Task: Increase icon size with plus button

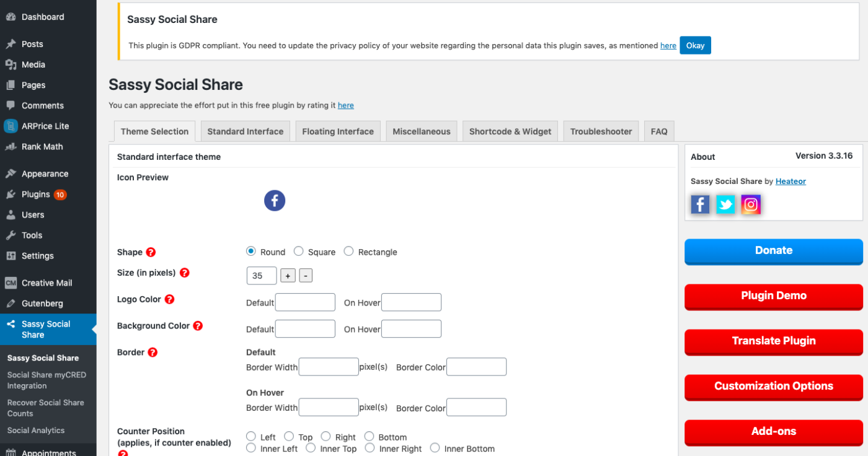Action: click(288, 276)
